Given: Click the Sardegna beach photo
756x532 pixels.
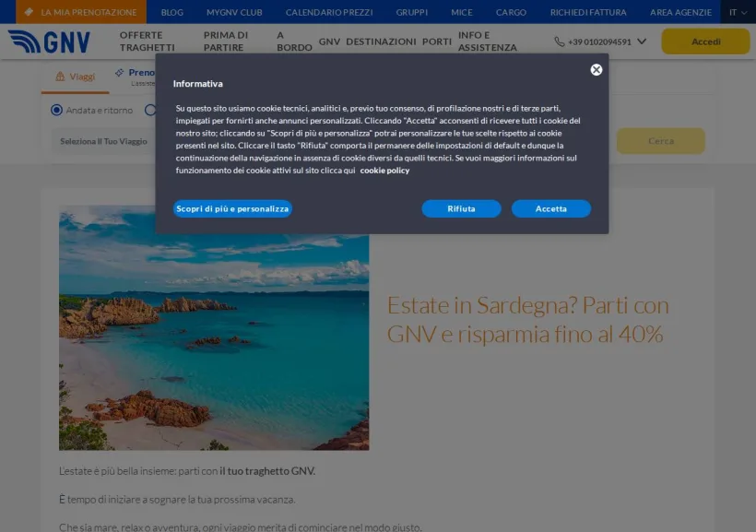Looking at the screenshot, I should [214, 328].
